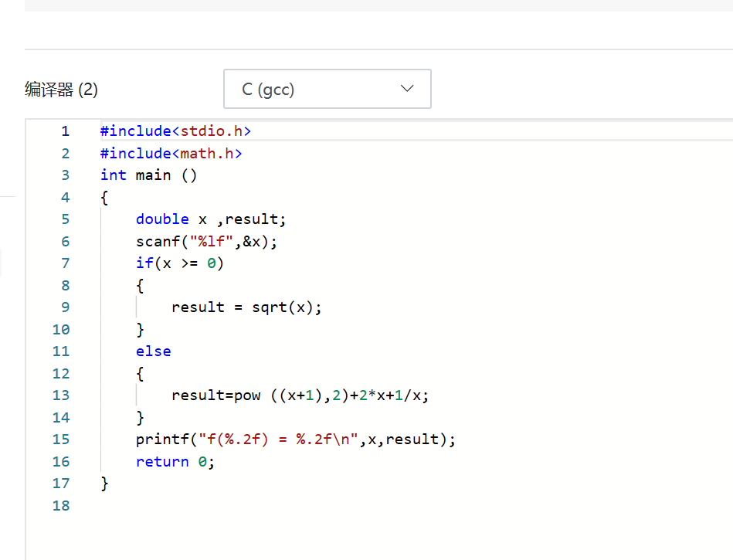Click the opening brace on line 12
This screenshot has height=560, width=733.
coord(140,374)
